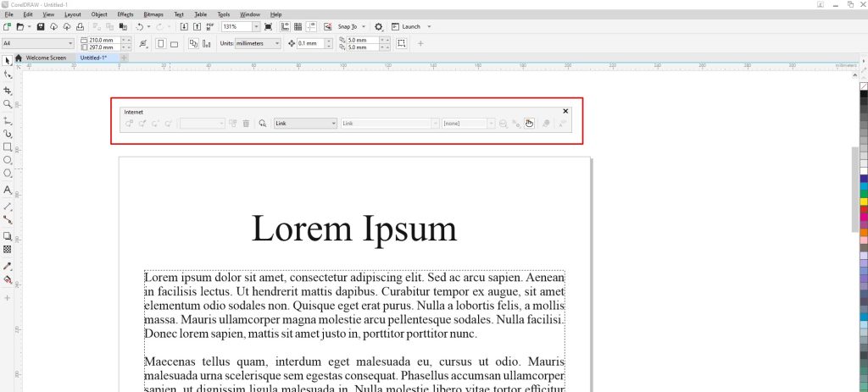
Task: Open the Effects menu
Action: [125, 14]
